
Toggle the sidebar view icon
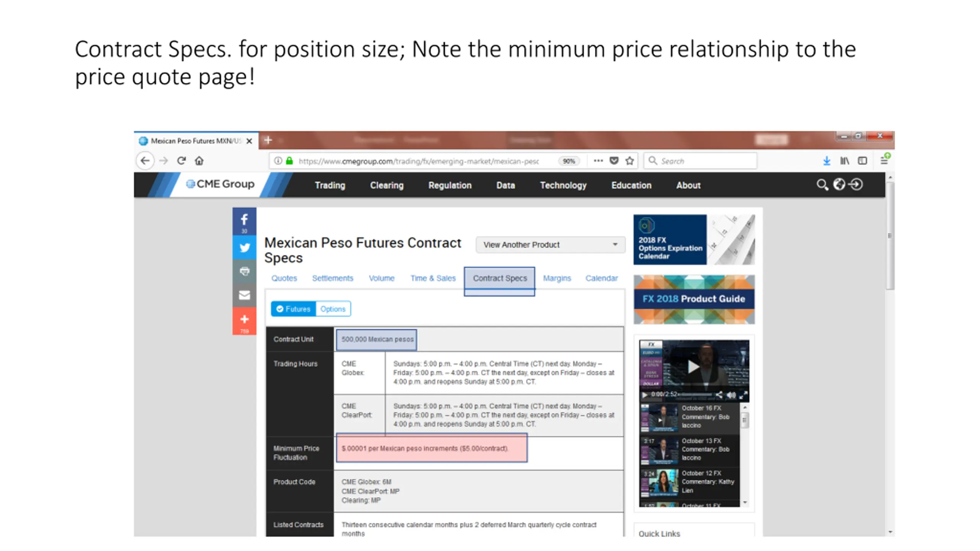pyautogui.click(x=862, y=161)
